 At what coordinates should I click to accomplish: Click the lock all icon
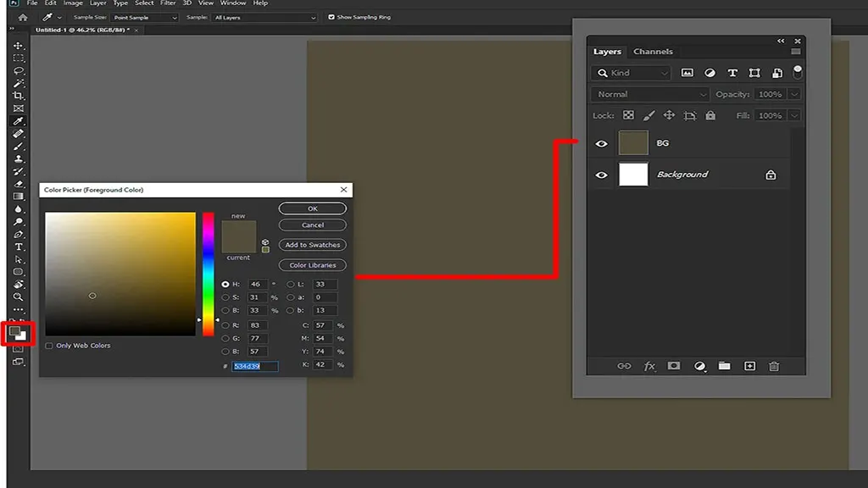710,115
